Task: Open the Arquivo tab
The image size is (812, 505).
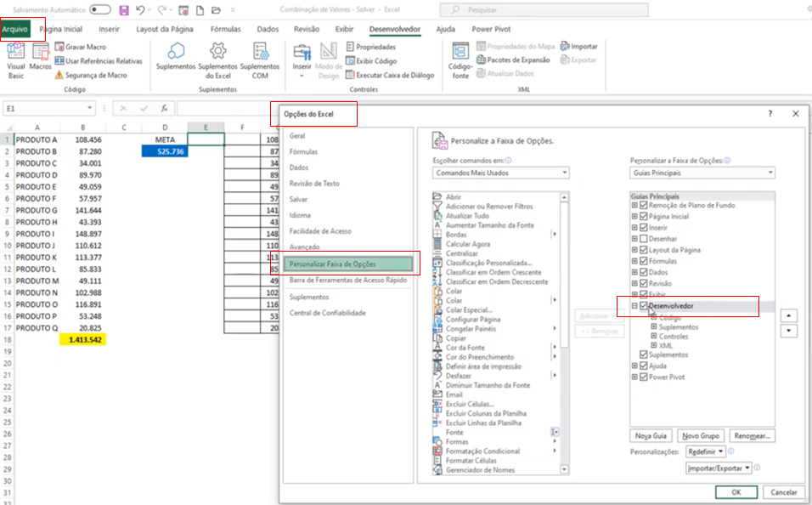Action: (x=15, y=29)
